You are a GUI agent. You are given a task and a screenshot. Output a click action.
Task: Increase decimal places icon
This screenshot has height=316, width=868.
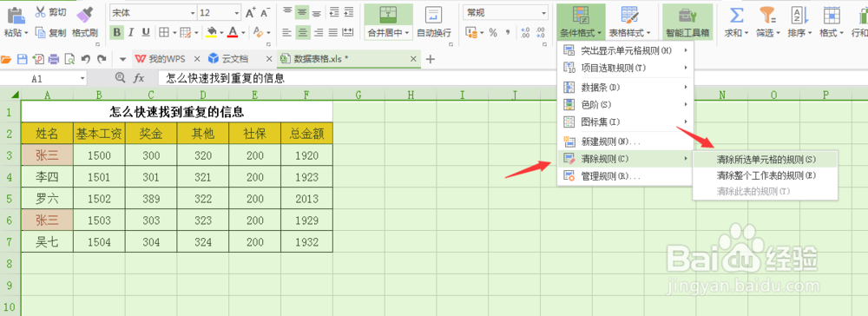click(525, 33)
